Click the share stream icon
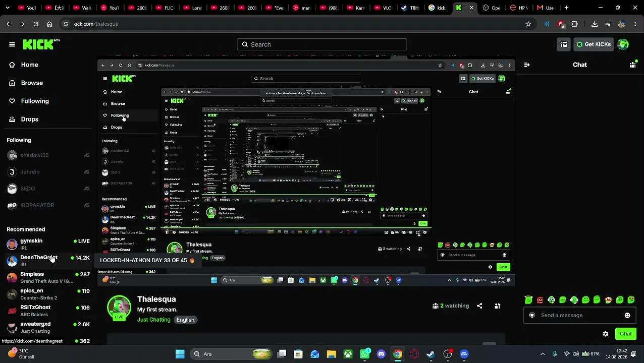The height and width of the screenshot is (363, 644). tap(479, 306)
